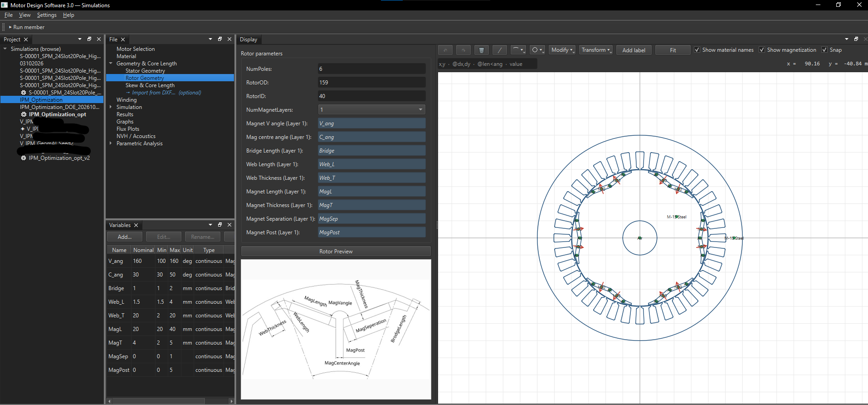Click the application icon in the title bar
The height and width of the screenshot is (405, 868).
5,5
